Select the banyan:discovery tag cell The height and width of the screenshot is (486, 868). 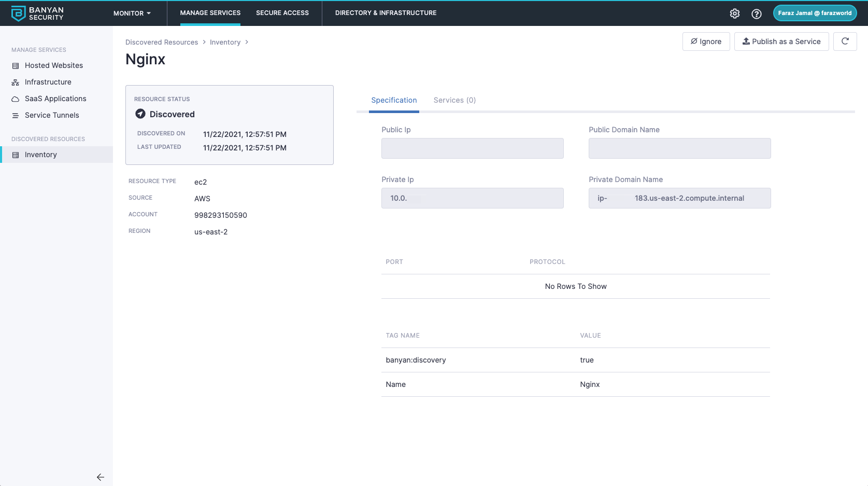click(x=416, y=360)
